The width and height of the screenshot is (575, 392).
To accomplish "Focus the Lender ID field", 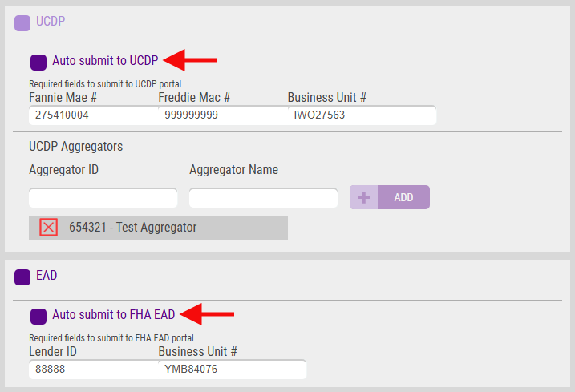I will tap(94, 370).
